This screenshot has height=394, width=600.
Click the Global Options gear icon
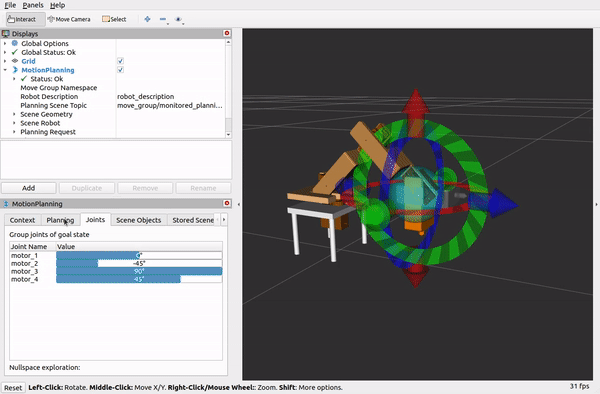point(15,43)
